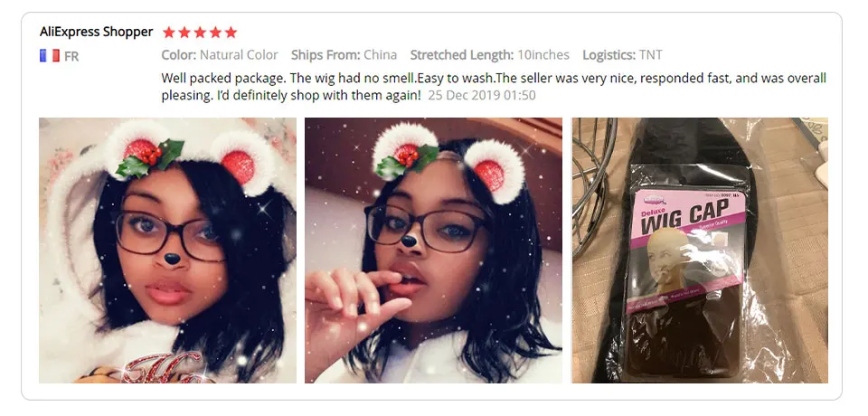The image size is (868, 416).
Task: Click the fourth red rating star
Action: (215, 33)
